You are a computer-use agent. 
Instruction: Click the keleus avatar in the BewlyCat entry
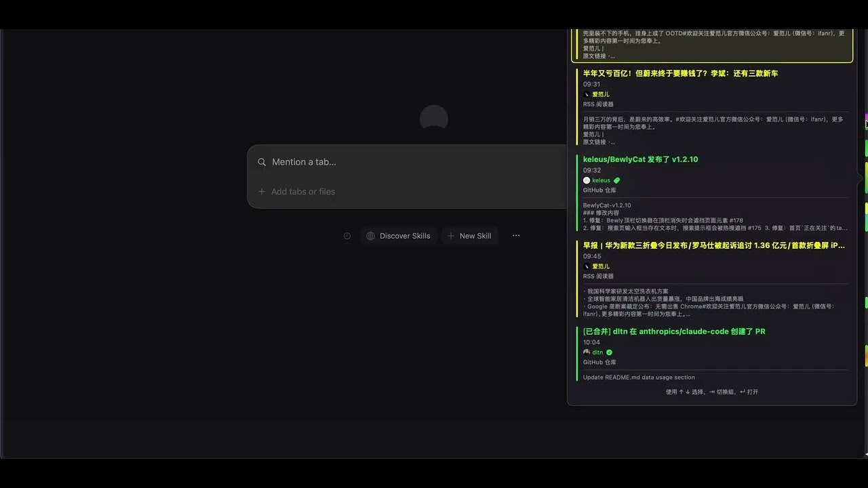point(587,180)
